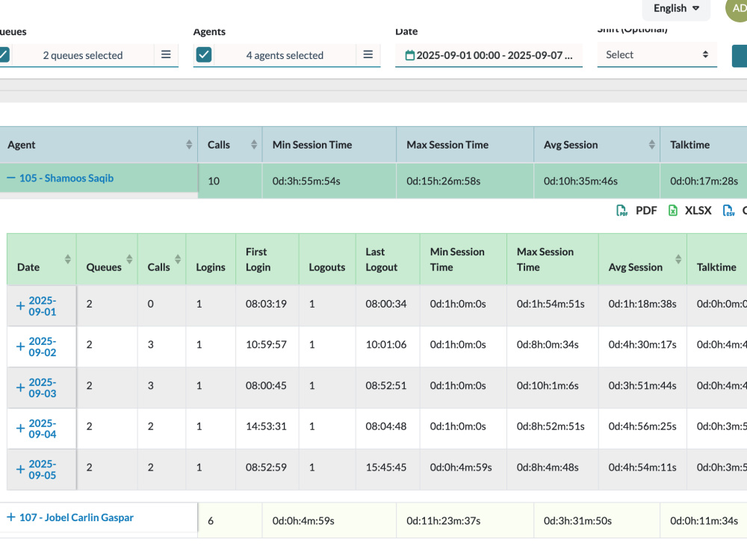Viewport: 747px width, 560px height.
Task: Export report as XLSX
Action: coord(689,211)
